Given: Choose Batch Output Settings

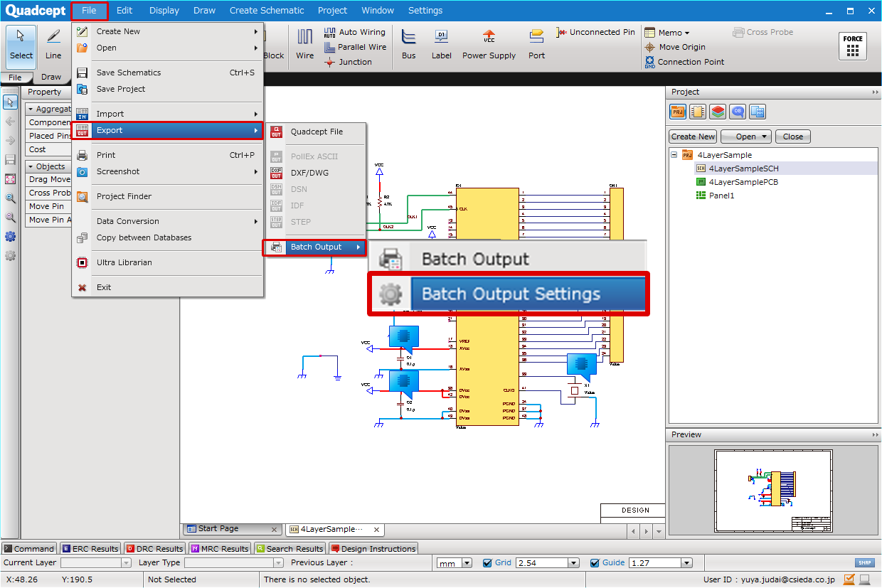Looking at the screenshot, I should point(508,294).
